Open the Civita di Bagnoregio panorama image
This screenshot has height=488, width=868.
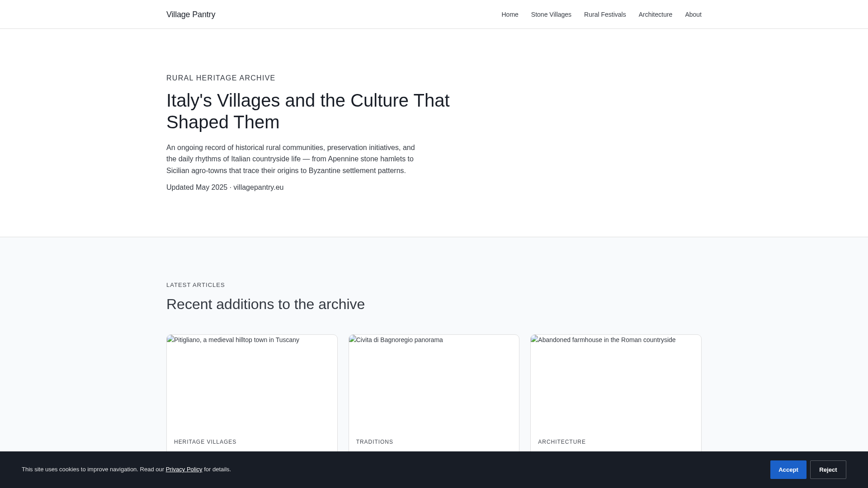(x=434, y=383)
